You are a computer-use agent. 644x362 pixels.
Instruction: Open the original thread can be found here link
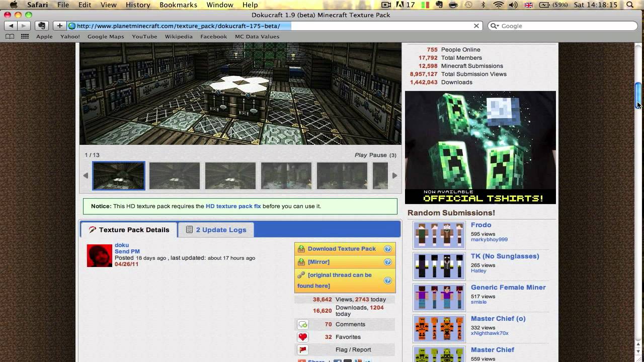[335, 281]
